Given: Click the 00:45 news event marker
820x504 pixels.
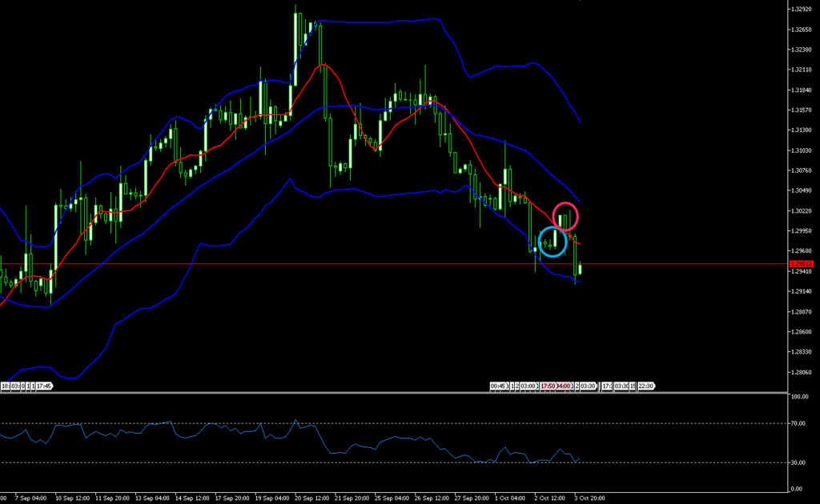Looking at the screenshot, I should click(x=499, y=386).
